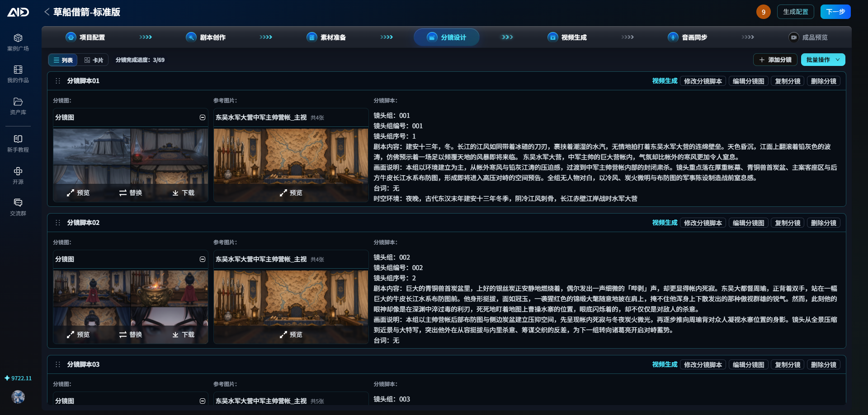The height and width of the screenshot is (415, 868).
Task: Grab the drag handle of 分镜脚本02
Action: [58, 223]
